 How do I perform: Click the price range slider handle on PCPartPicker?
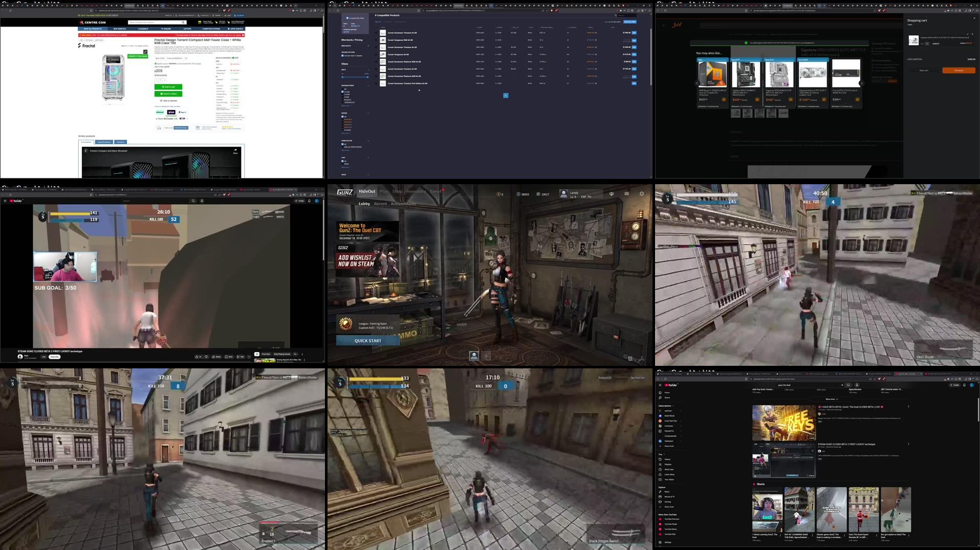point(341,77)
